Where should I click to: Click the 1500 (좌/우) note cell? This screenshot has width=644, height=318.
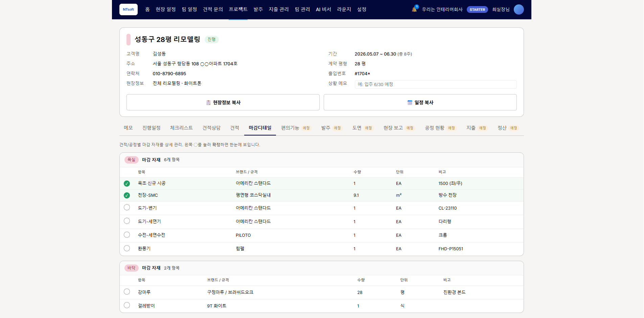(x=450, y=184)
